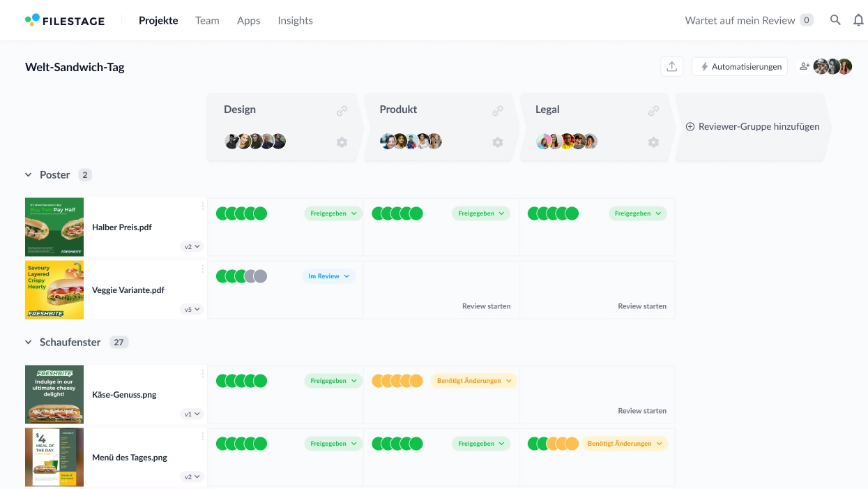
Task: Open three-dot menu for Halber Preis.pdf
Action: 203,206
